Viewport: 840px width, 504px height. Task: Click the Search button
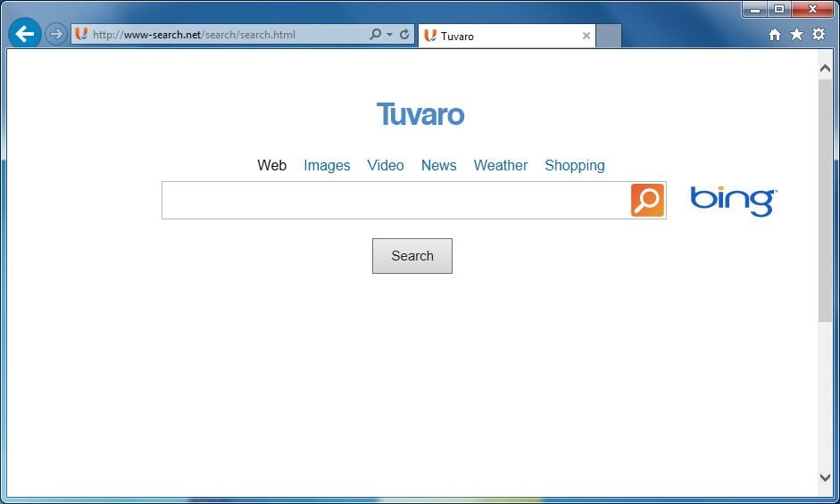tap(412, 256)
